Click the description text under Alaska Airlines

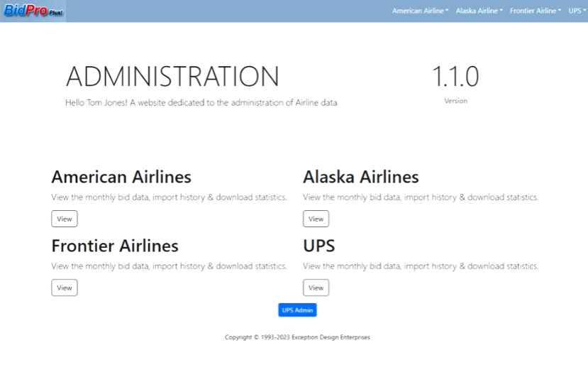pos(421,197)
